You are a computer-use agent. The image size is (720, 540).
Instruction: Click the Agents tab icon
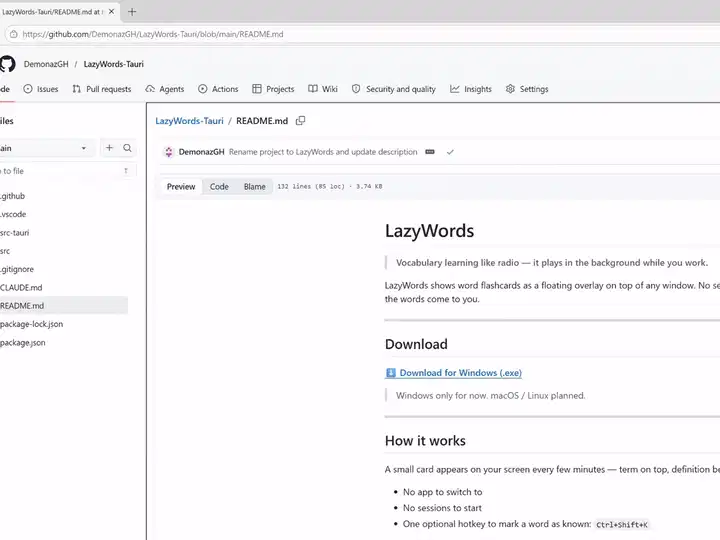coord(150,89)
